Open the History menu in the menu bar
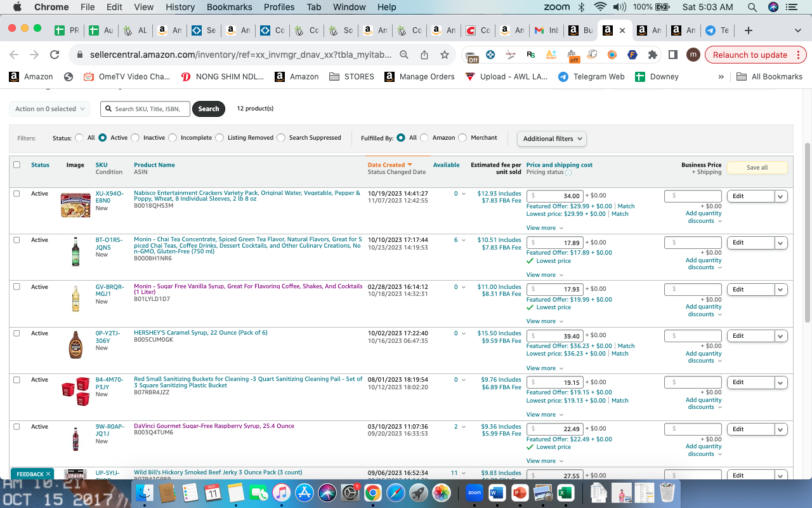Image resolution: width=812 pixels, height=508 pixels. point(180,7)
